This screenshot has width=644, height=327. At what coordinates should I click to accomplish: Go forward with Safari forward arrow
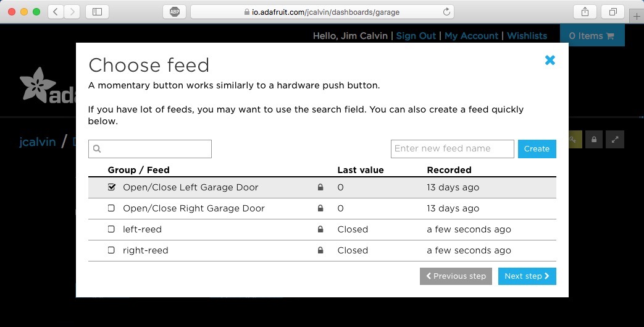coord(72,12)
